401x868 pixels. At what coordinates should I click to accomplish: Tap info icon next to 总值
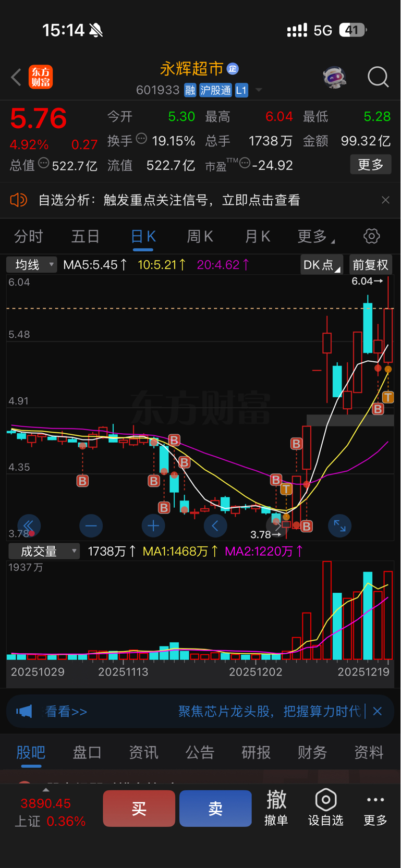44,163
